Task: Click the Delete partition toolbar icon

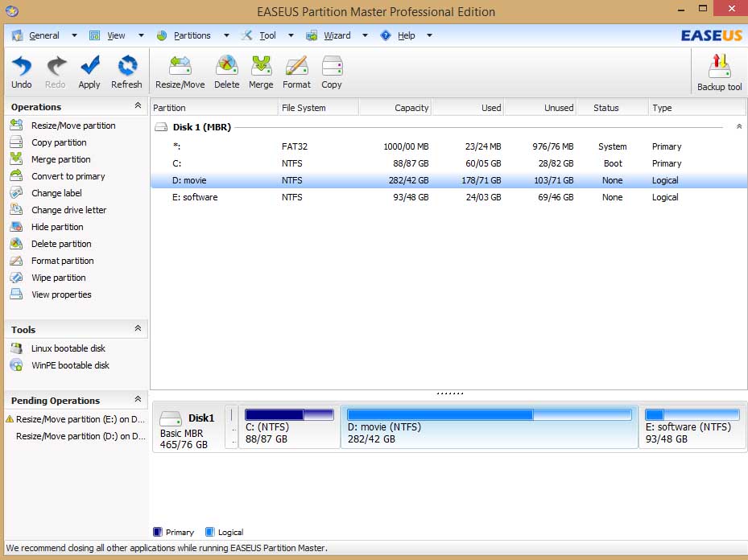Action: click(226, 71)
